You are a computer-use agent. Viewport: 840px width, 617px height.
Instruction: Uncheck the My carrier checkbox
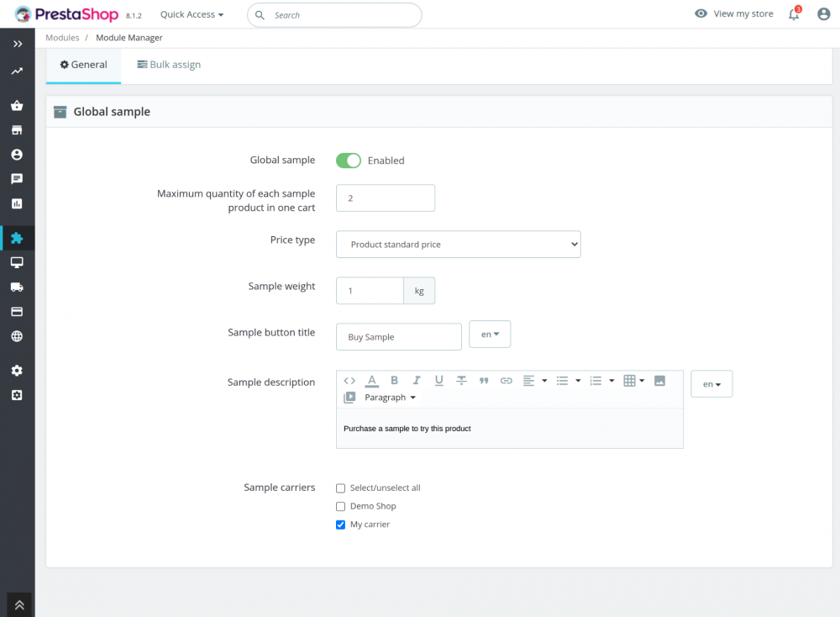341,525
